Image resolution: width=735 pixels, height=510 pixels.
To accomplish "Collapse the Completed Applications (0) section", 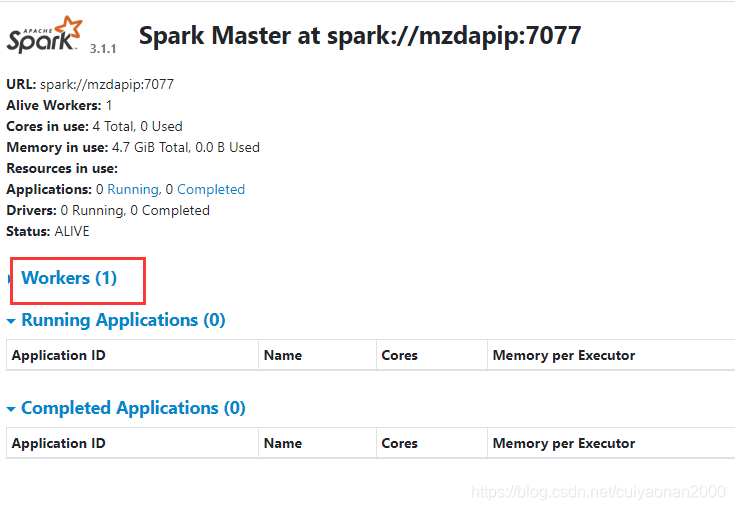I will pos(133,408).
